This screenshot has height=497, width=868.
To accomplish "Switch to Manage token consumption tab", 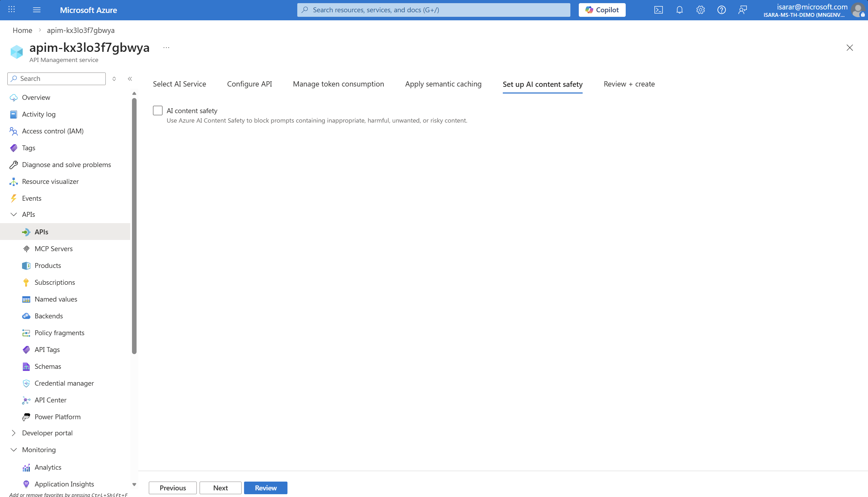I will [338, 84].
